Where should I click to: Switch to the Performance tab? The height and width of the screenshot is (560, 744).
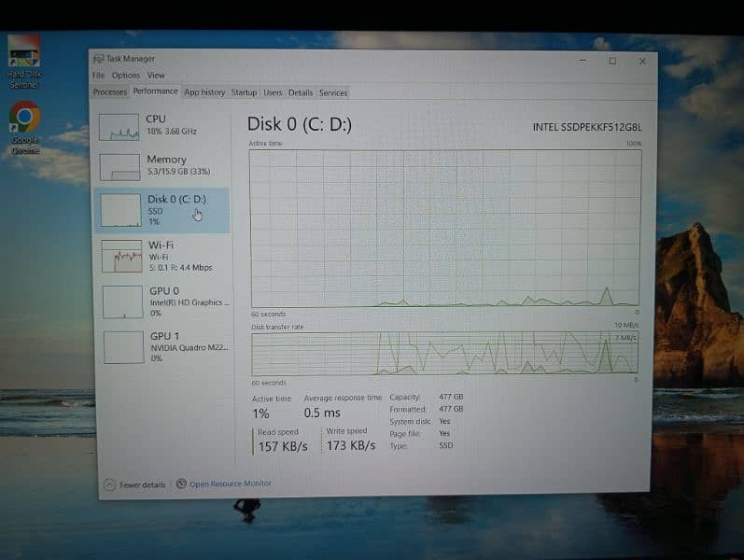click(155, 91)
